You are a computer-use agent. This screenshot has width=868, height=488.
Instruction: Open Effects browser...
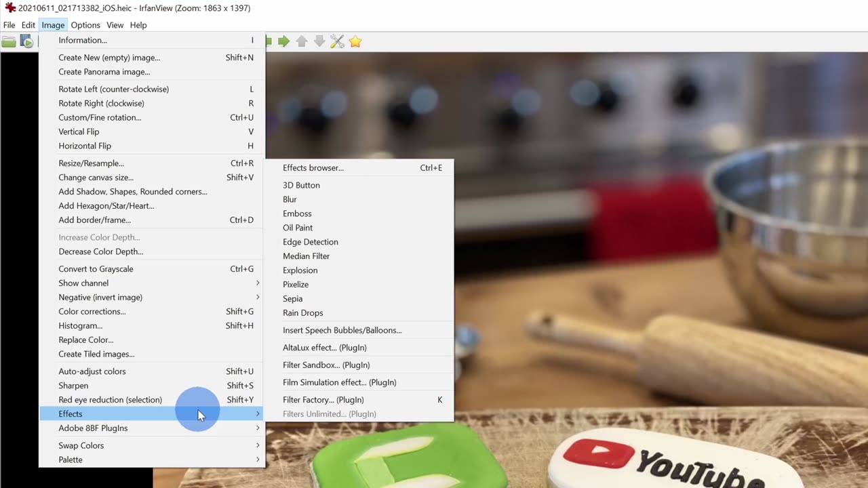pyautogui.click(x=359, y=168)
